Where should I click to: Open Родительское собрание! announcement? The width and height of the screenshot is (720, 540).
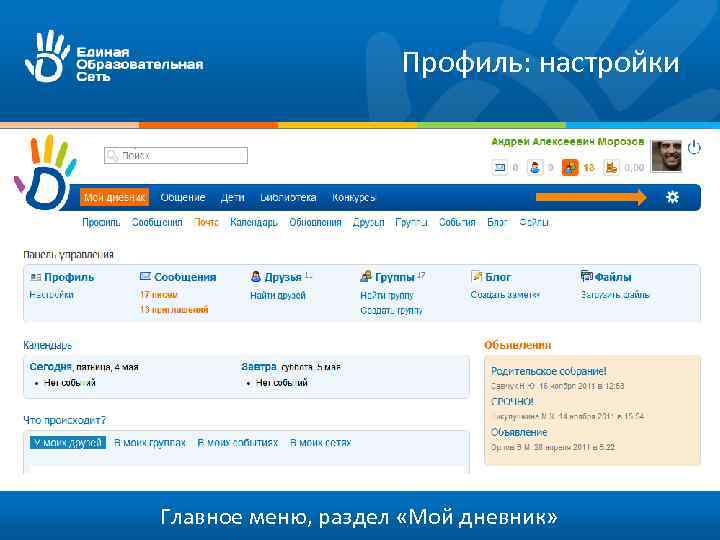pyautogui.click(x=549, y=371)
